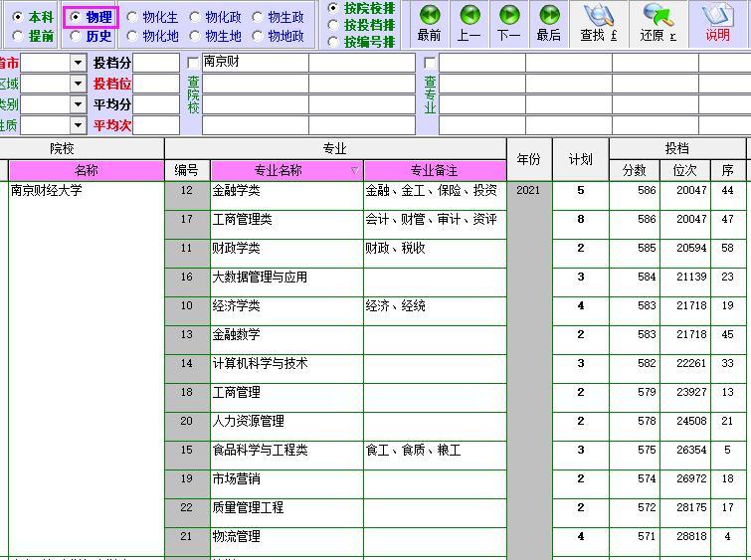Viewport: 751px width, 560px height.
Task: Enable the 查专业 checkbox
Action: click(x=430, y=63)
